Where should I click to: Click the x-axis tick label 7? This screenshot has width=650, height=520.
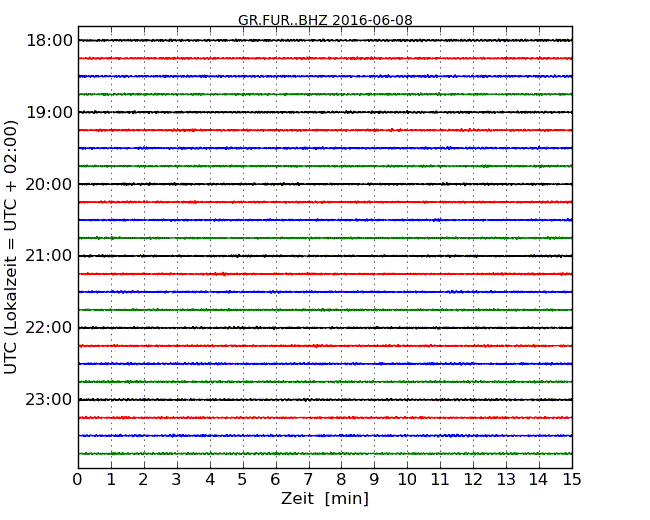click(308, 479)
